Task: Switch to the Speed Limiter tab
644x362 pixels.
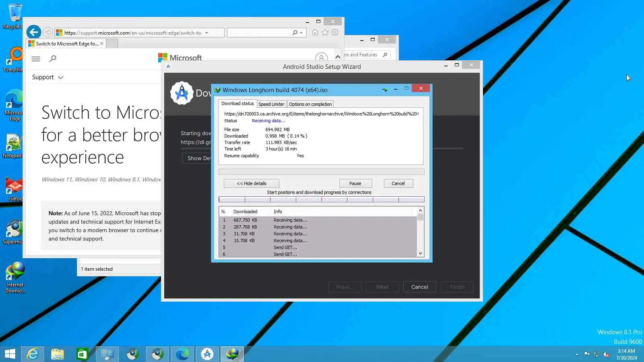Action: [271, 104]
